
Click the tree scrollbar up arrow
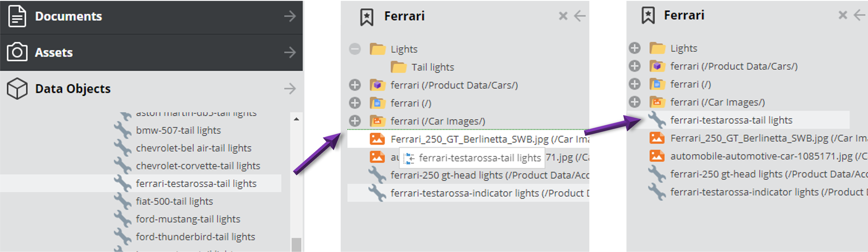(x=296, y=119)
